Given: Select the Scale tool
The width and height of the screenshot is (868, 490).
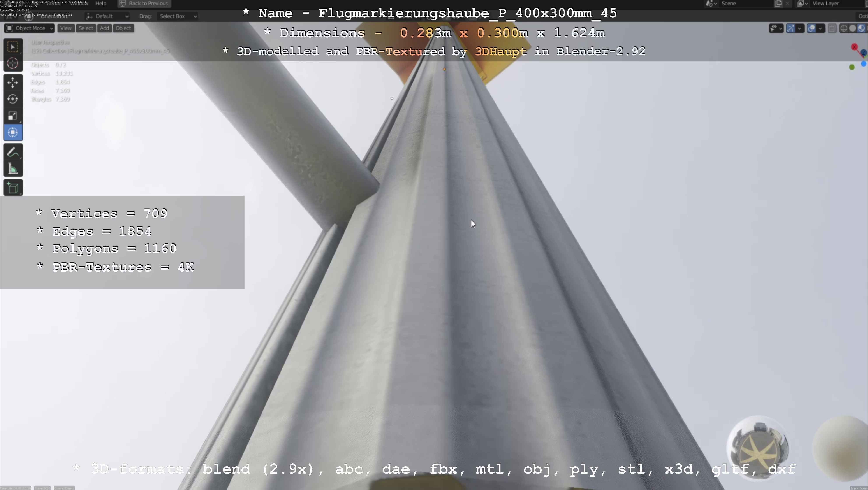Looking at the screenshot, I should (x=13, y=116).
